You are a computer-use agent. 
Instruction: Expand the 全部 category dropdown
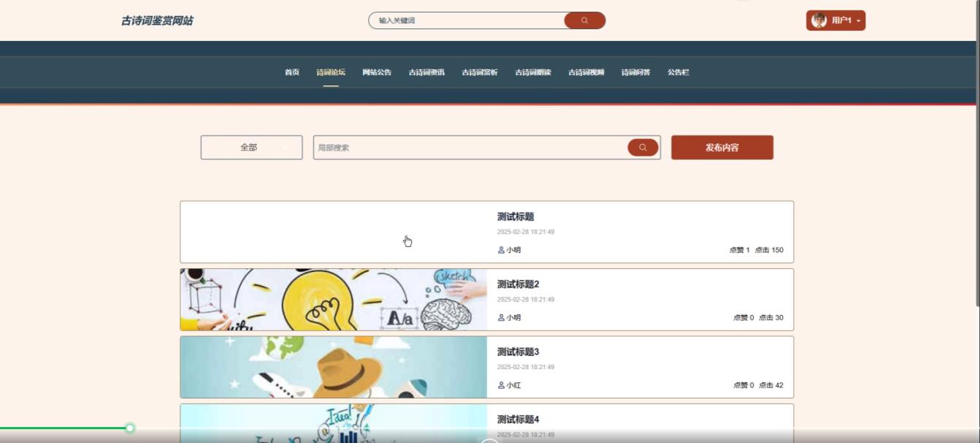click(x=251, y=148)
